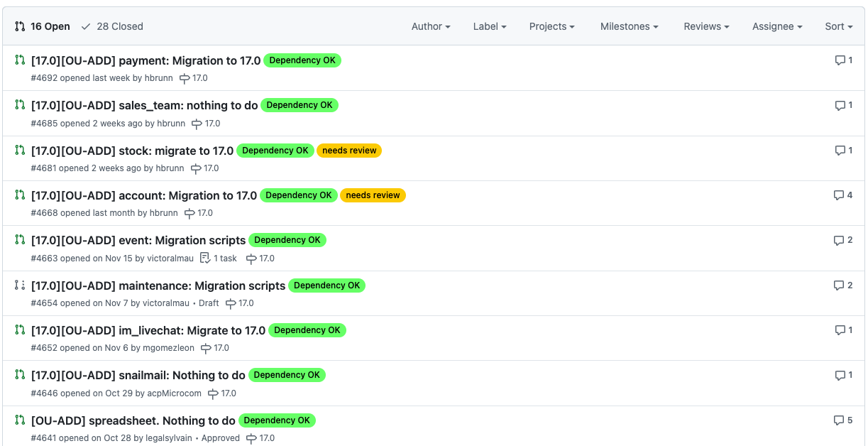Open the Milestones filter menu
Screen dimensions: 868x446
[x=629, y=26]
